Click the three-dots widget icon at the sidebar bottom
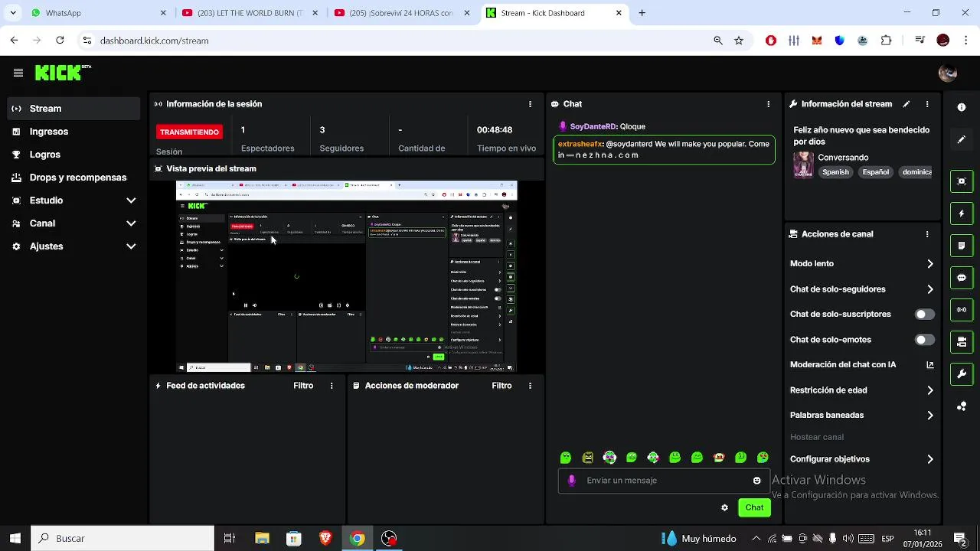This screenshot has width=980, height=551. coord(962,406)
